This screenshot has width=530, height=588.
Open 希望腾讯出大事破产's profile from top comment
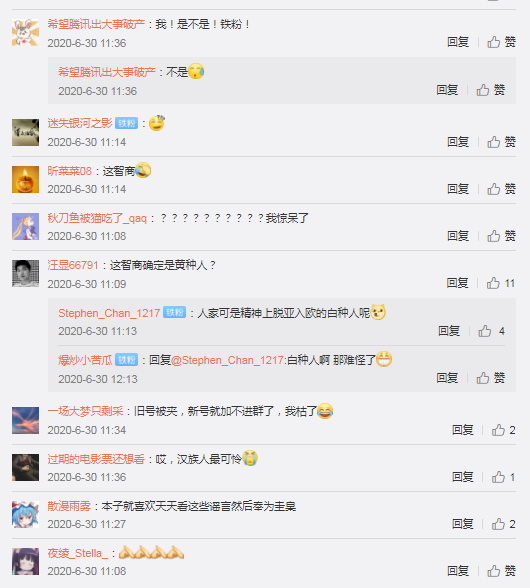96,24
